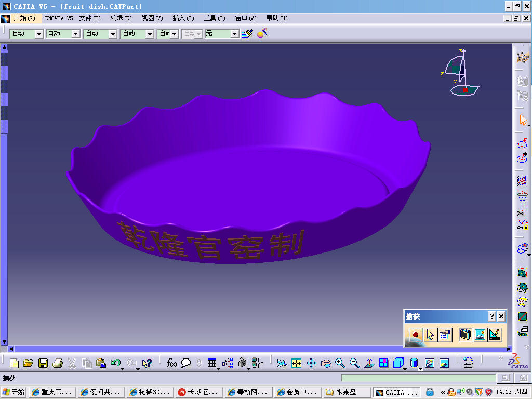
Task: Expand the 无 layer dropdown
Action: click(x=234, y=34)
